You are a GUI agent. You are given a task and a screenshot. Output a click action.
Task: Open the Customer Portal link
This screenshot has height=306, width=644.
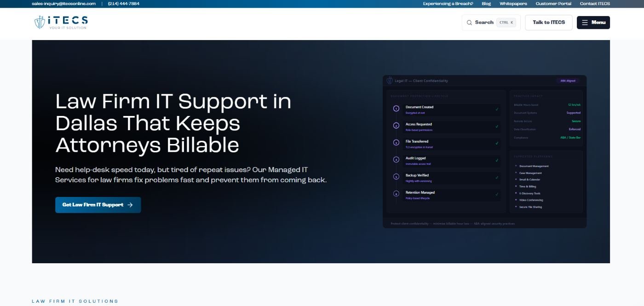pos(553,4)
